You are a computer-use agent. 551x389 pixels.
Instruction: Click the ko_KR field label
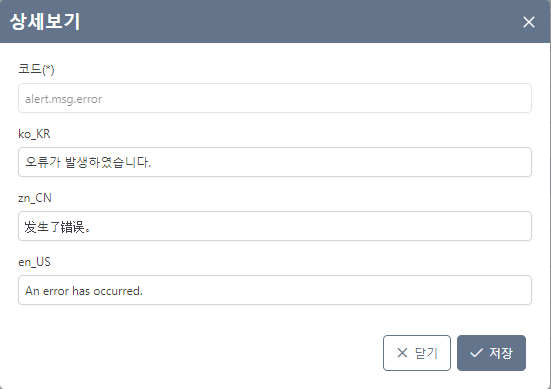tap(34, 134)
